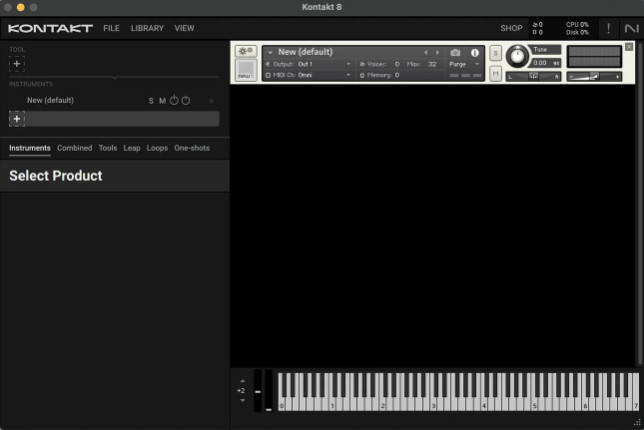The image size is (644, 430).
Task: Solo the instrument with header S button
Action: point(495,53)
